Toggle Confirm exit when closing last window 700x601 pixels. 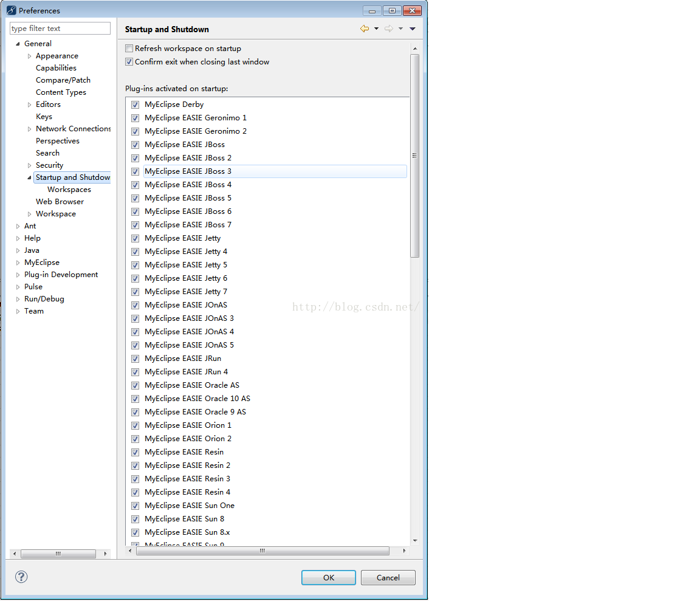pos(129,61)
